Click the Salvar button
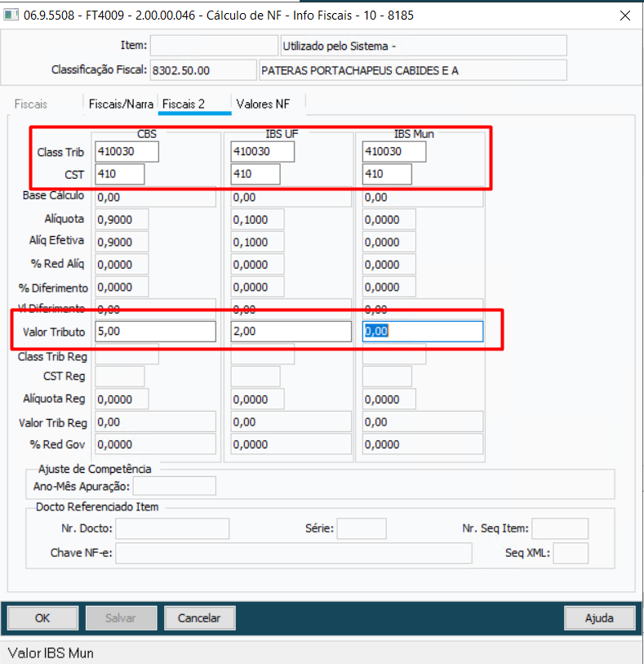The height and width of the screenshot is (664, 644). (x=121, y=617)
